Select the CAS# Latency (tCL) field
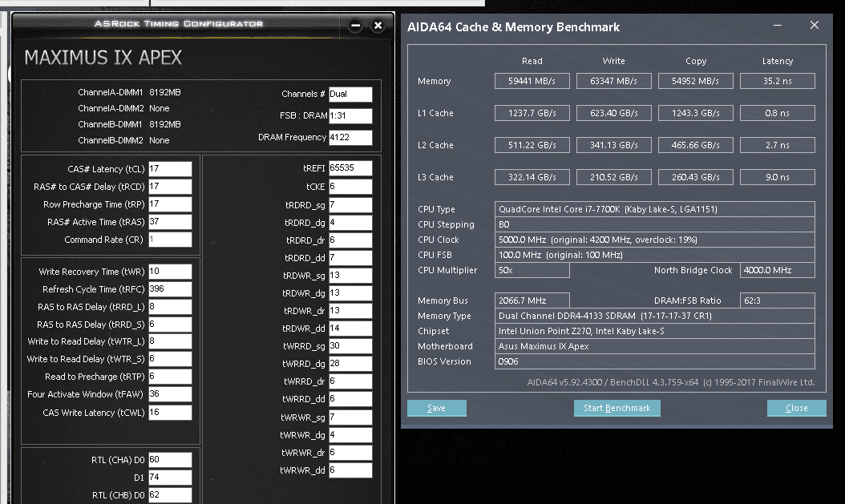845x504 pixels. (170, 169)
